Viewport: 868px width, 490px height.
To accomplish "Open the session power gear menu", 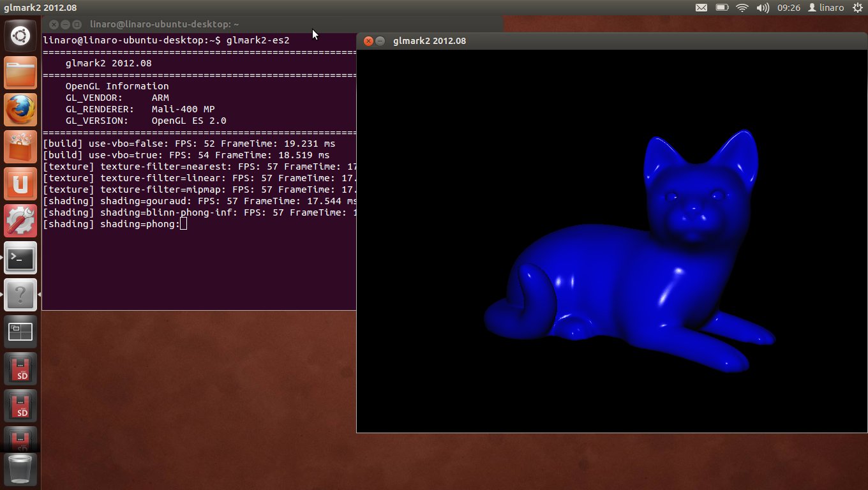I will click(857, 8).
